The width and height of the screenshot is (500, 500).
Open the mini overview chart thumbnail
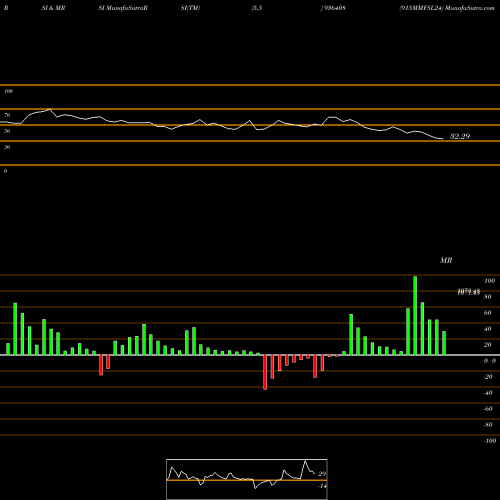247,479
